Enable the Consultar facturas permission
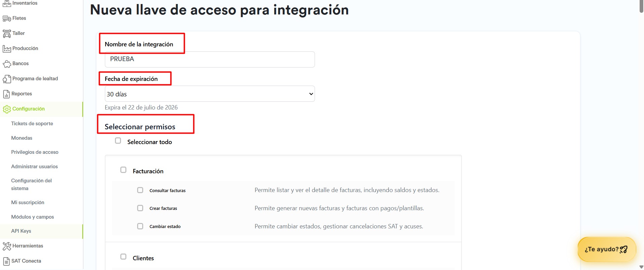Viewport: 644px width, 270px height. [140, 190]
